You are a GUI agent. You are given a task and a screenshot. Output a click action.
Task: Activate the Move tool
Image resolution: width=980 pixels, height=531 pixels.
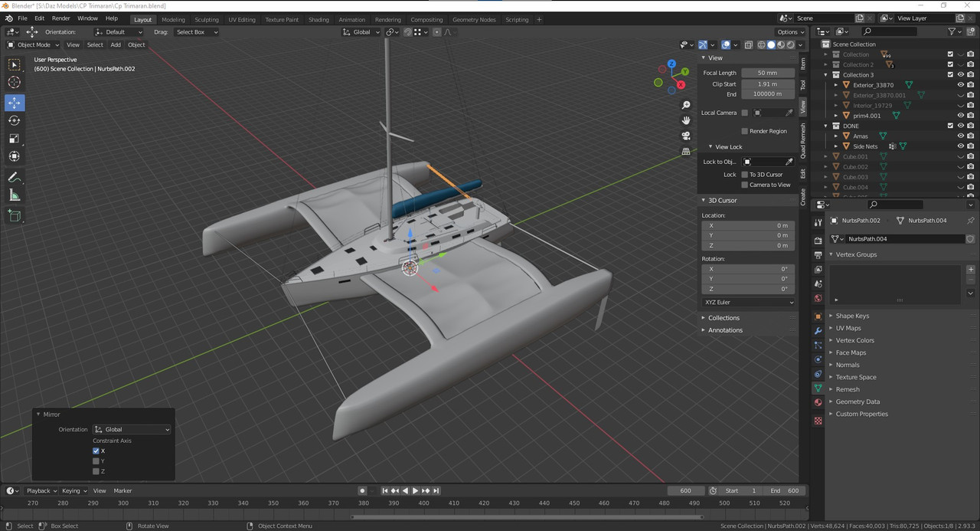tap(15, 103)
